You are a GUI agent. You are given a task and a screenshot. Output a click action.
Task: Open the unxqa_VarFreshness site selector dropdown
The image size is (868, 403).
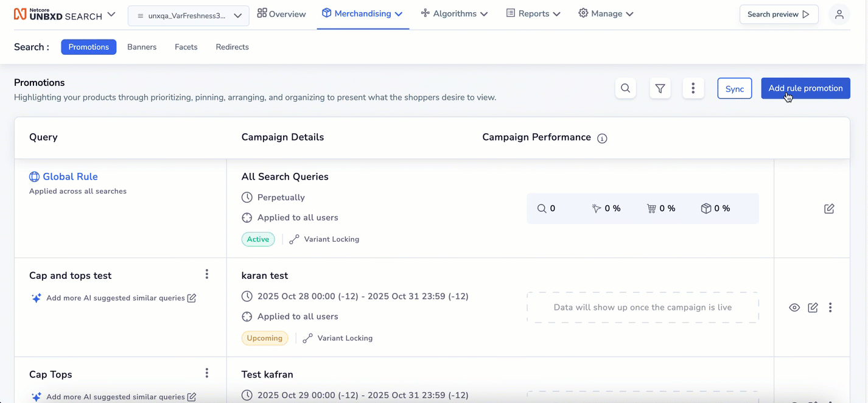tap(188, 16)
